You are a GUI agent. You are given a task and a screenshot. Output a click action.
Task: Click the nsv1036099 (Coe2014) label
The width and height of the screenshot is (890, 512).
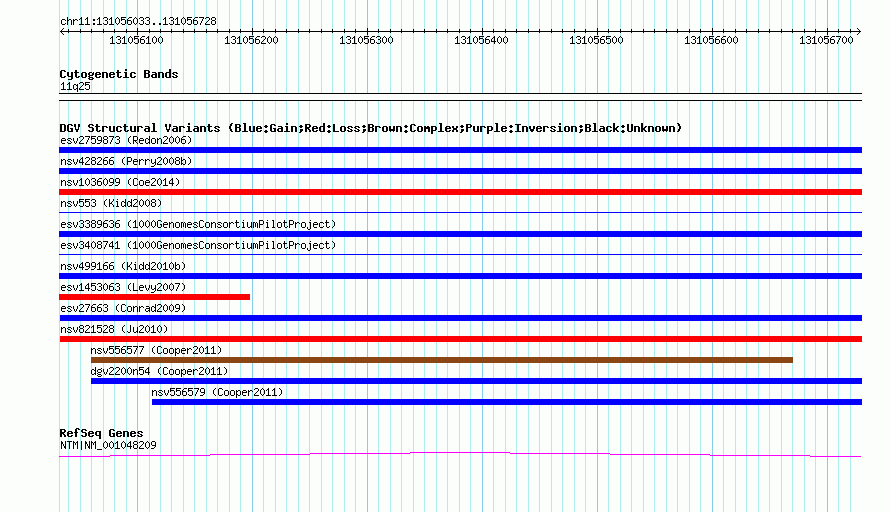tap(120, 182)
